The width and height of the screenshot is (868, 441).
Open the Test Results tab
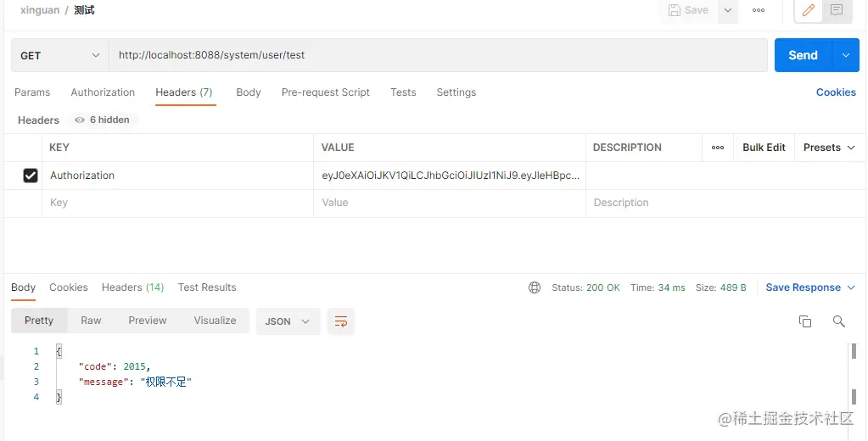point(207,287)
